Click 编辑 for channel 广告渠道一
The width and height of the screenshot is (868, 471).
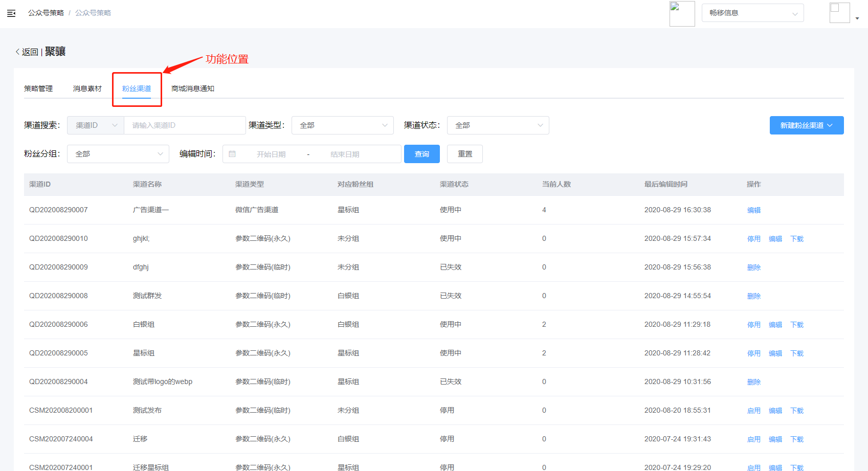[753, 210]
